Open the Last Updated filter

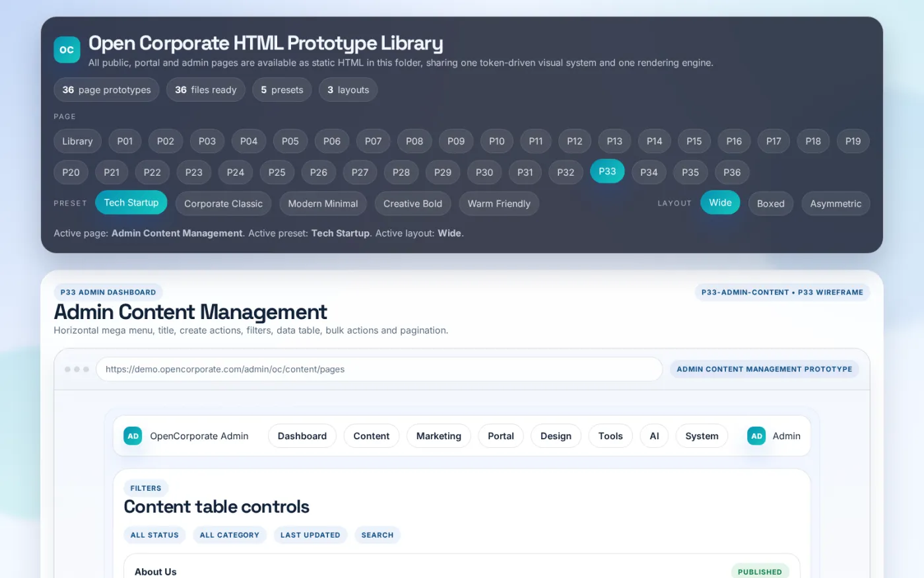point(310,535)
